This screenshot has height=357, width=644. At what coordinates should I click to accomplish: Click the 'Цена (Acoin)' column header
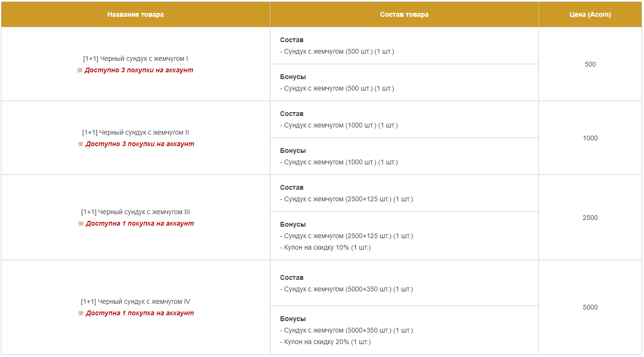click(590, 14)
